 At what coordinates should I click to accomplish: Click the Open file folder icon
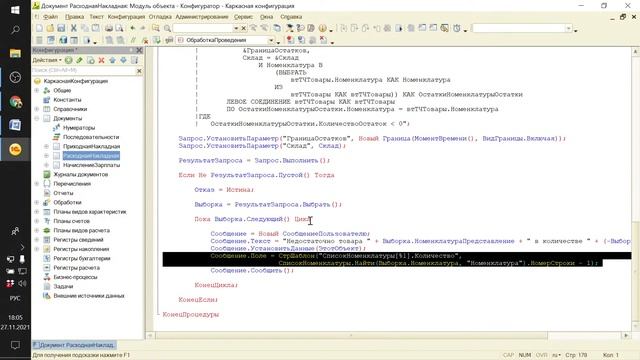point(50,28)
